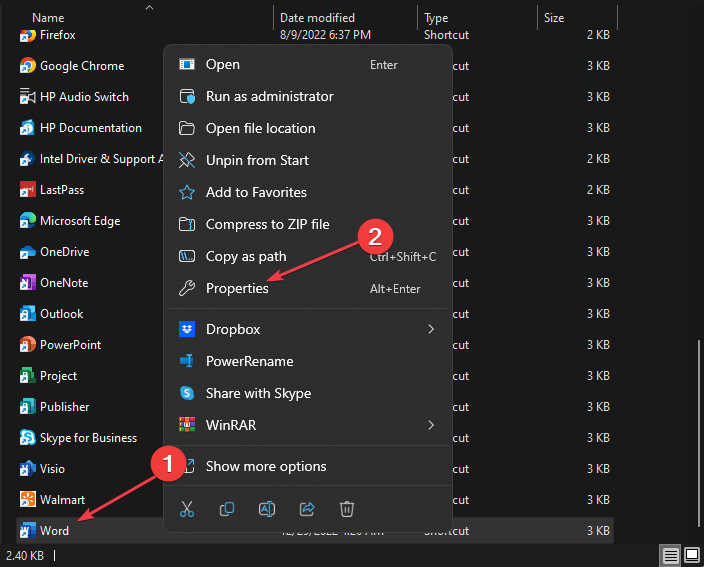Expand the Dropbox submenu arrow
Screen dimensions: 704x567
coord(431,330)
